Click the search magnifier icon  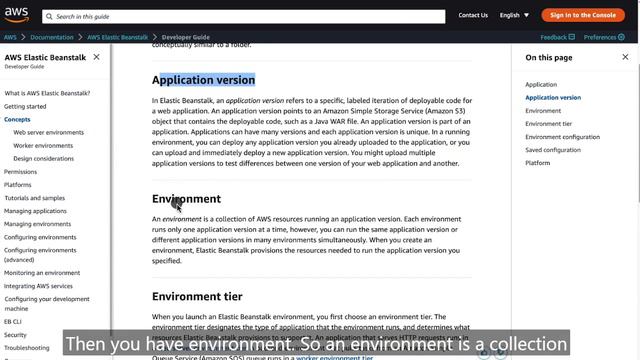tap(49, 17)
